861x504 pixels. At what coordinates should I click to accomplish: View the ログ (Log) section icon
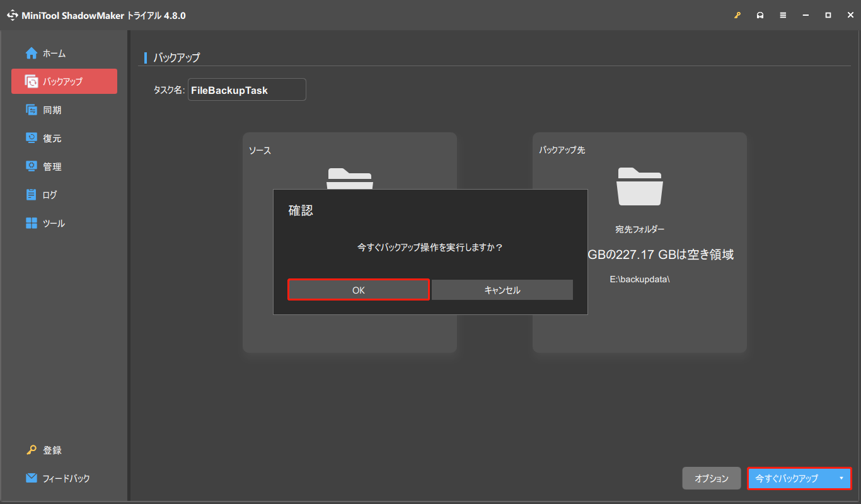click(x=30, y=195)
